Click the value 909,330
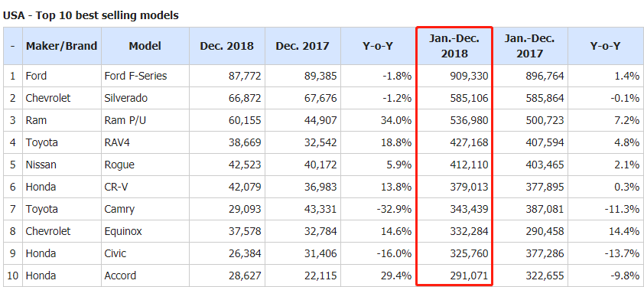Image resolution: width=644 pixels, height=287 pixels. (468, 76)
